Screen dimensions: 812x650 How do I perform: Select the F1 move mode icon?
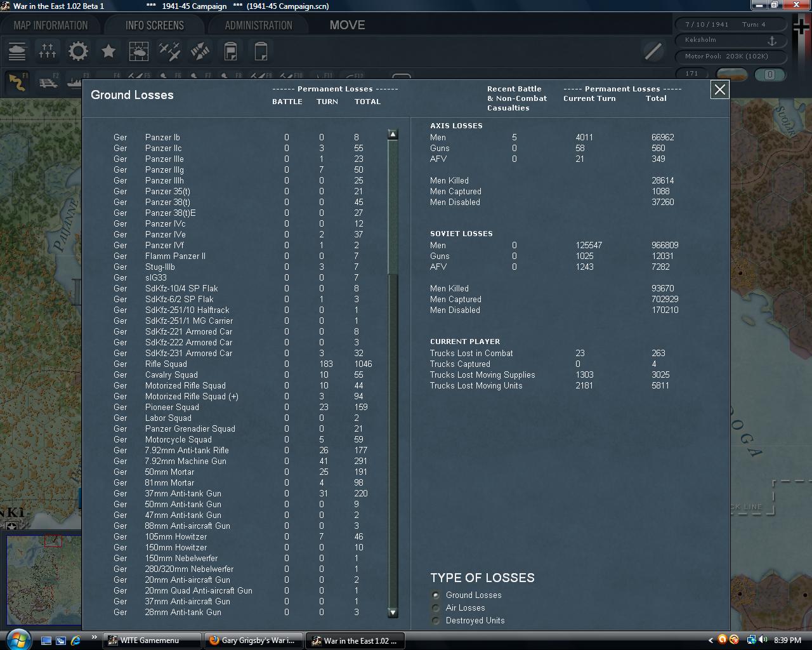pyautogui.click(x=17, y=81)
